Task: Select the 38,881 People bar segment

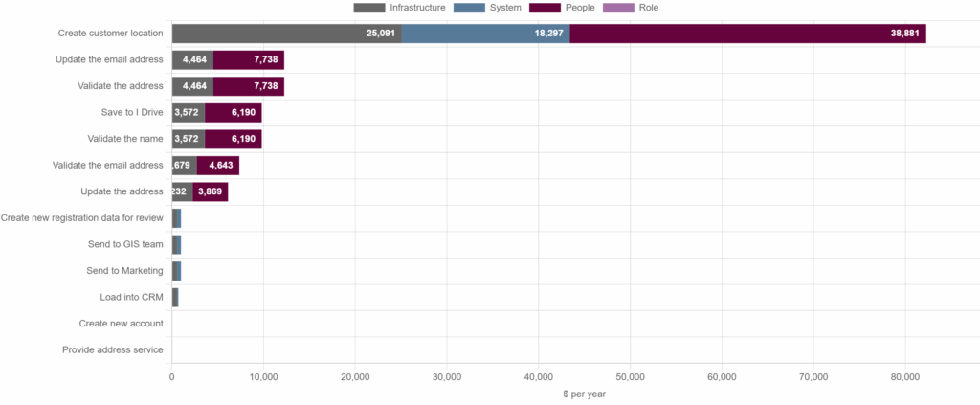Action: pyautogui.click(x=746, y=34)
